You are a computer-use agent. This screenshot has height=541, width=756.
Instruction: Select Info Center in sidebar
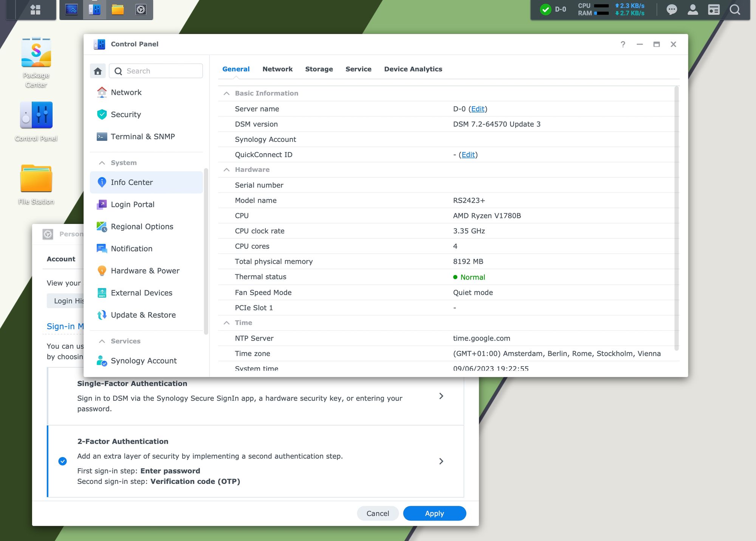click(x=146, y=182)
